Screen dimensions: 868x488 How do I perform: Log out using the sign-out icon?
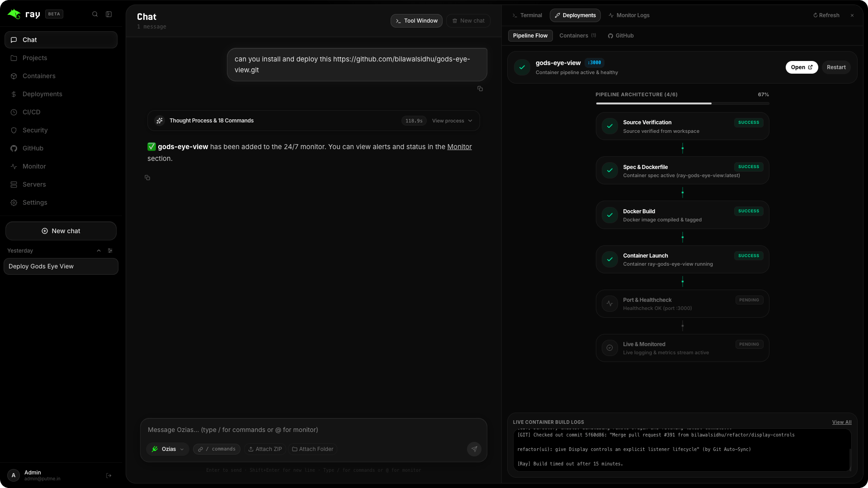[x=109, y=475]
